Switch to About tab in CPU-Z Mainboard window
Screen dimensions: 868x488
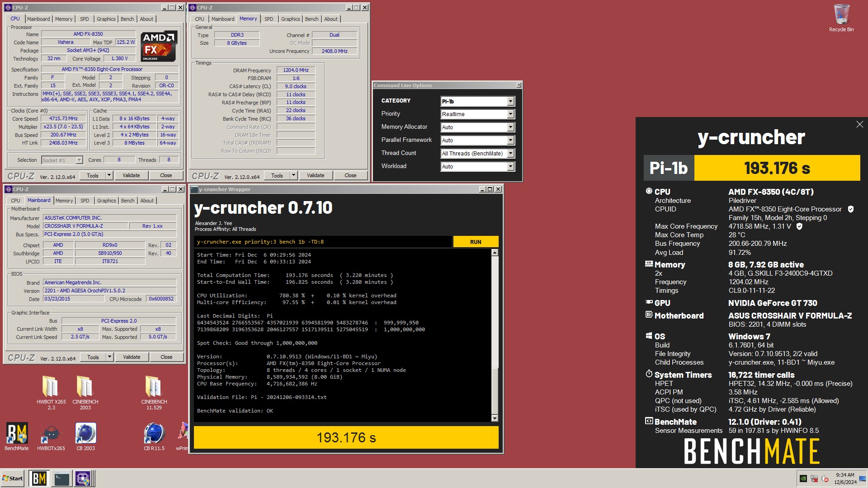pyautogui.click(x=147, y=201)
